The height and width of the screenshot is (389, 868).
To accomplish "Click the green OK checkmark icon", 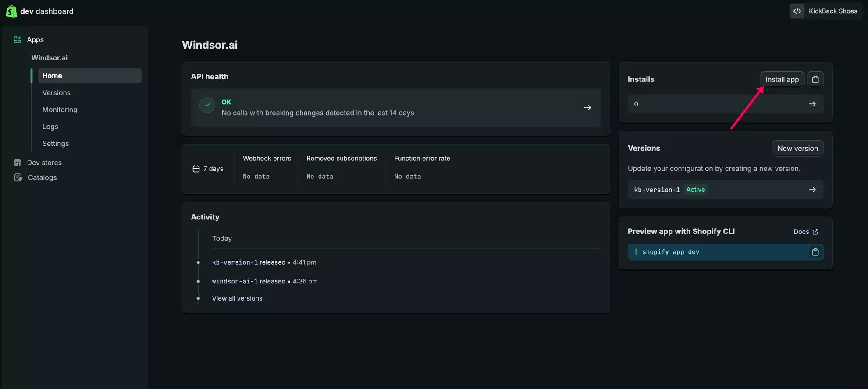I will click(x=207, y=105).
